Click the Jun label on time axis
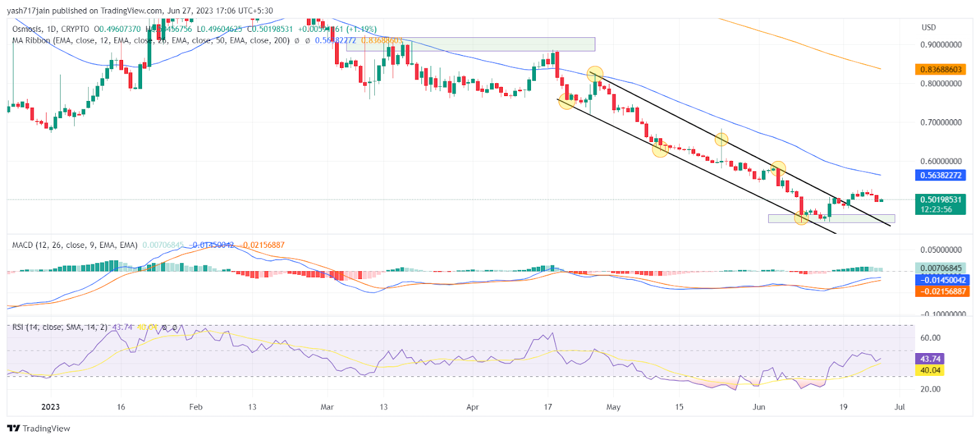Screen dimensions: 980x440 click(759, 407)
